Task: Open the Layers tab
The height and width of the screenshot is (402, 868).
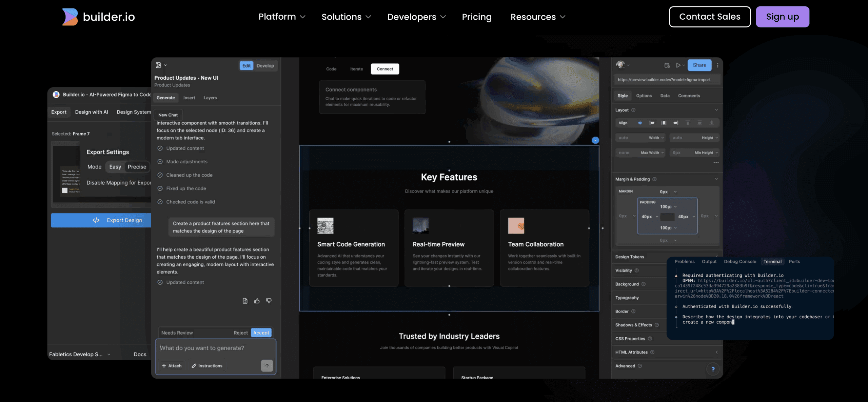Action: pos(210,98)
